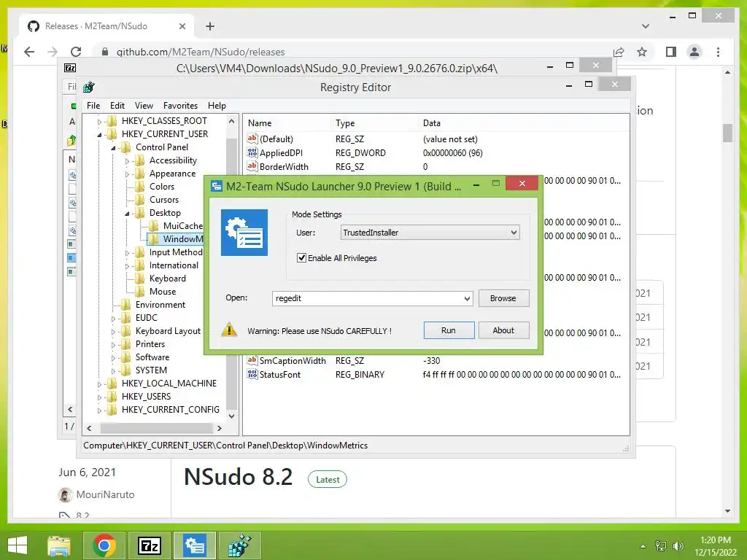Screen dimensions: 747x560
Task: Open the Favorites menu in Registry Editor
Action: point(180,106)
